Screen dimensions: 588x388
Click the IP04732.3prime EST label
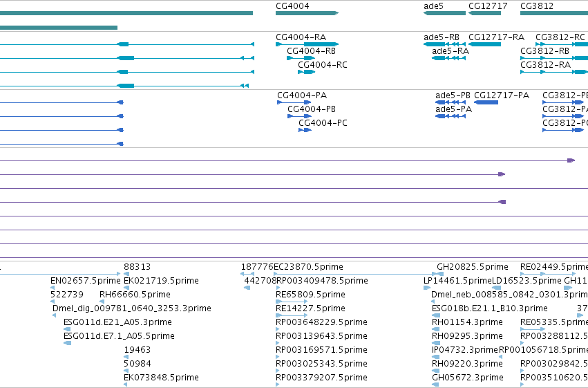coord(465,350)
